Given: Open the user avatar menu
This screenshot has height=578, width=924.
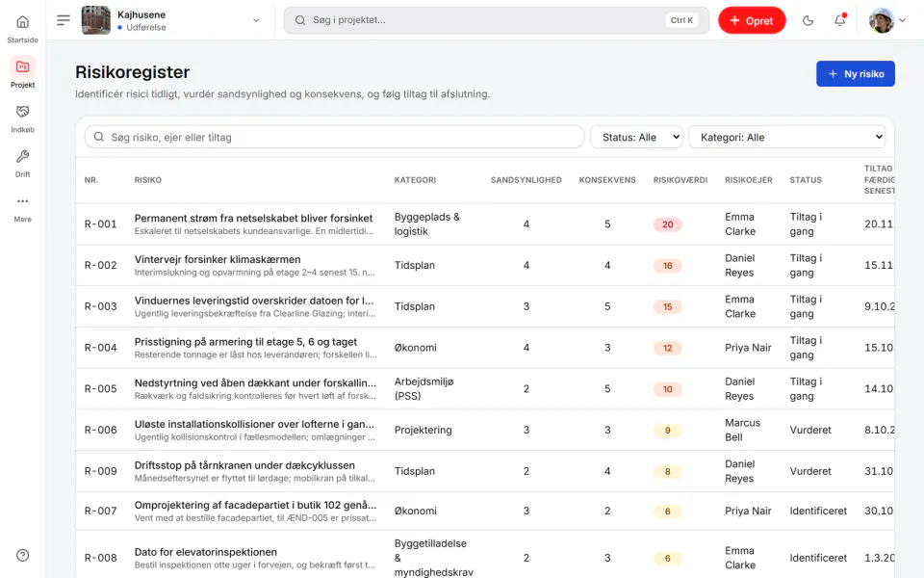Looking at the screenshot, I should point(886,20).
